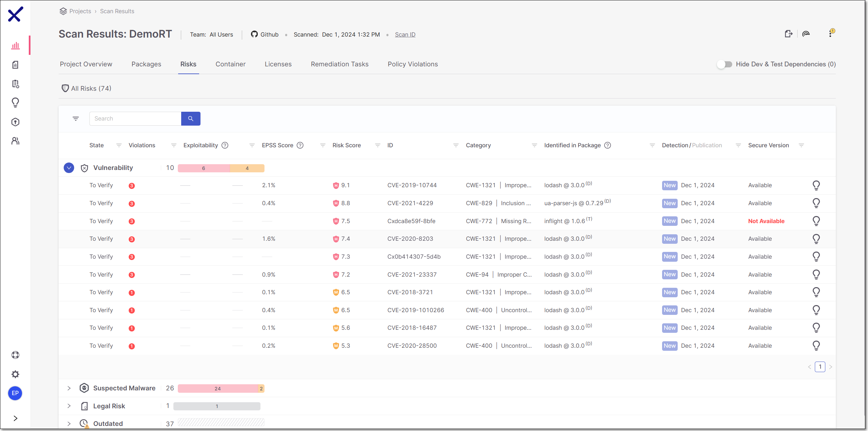Click the search magnifier button

(x=191, y=118)
